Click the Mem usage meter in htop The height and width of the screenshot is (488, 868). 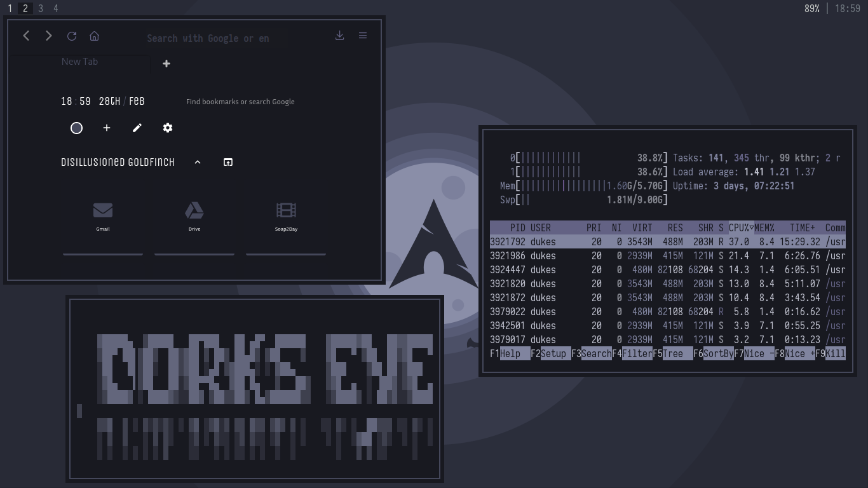(x=584, y=186)
